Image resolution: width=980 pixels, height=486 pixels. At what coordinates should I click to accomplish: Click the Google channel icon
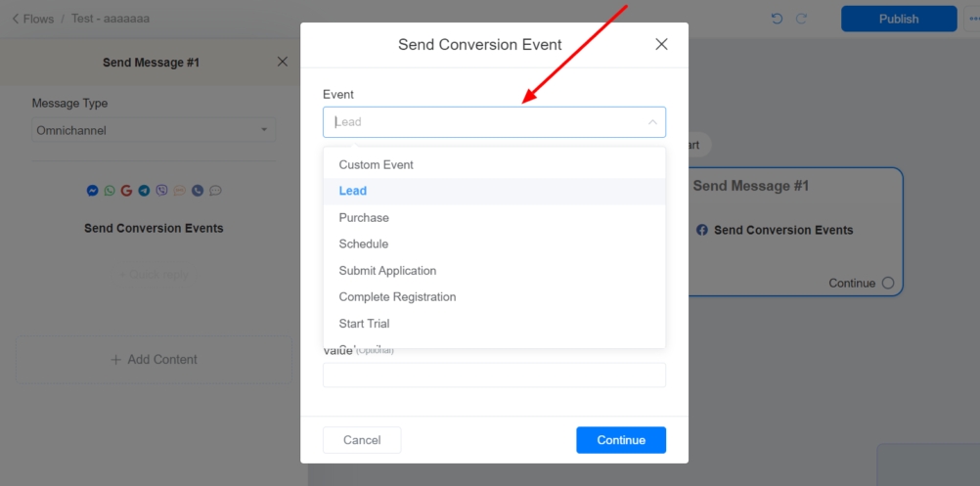[x=127, y=191]
